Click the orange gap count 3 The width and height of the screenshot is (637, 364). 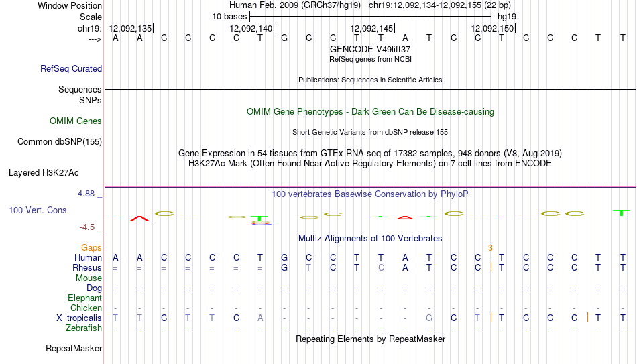point(490,248)
